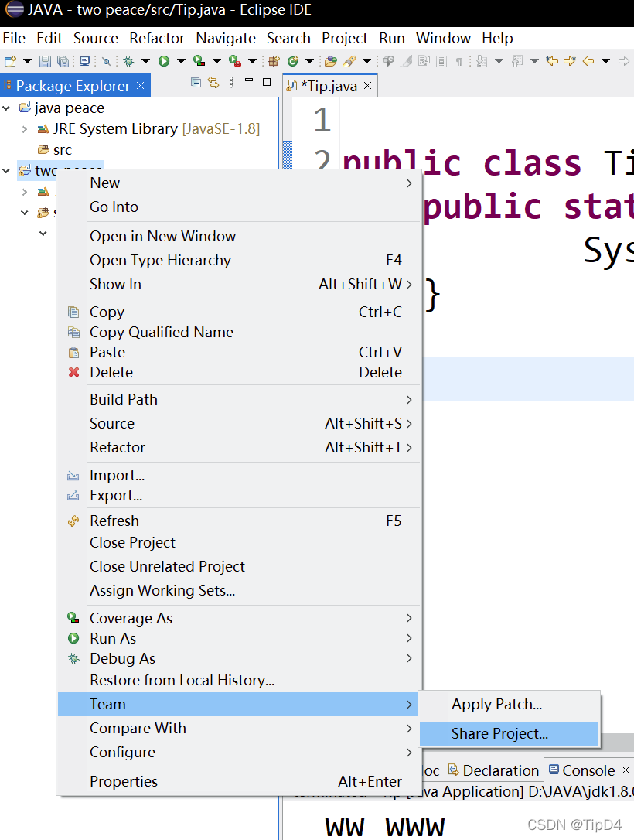Click Refresh in the context menu
634x840 pixels.
pos(238,521)
